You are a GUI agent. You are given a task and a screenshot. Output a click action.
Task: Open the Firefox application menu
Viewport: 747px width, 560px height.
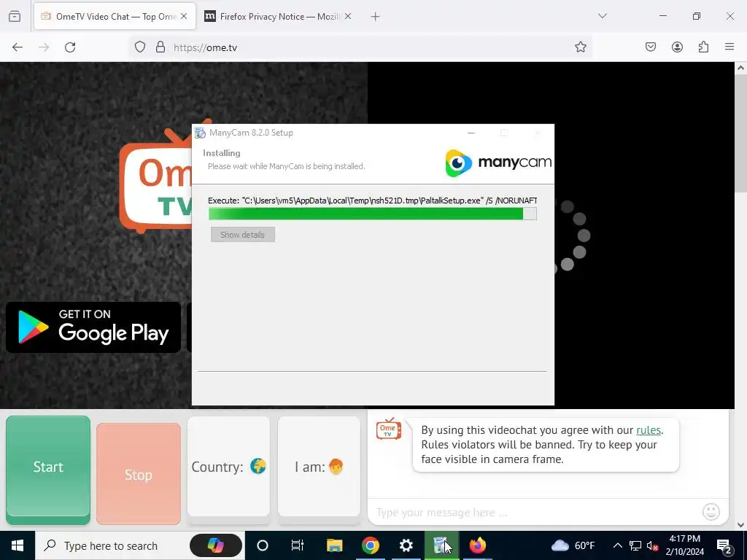click(729, 47)
